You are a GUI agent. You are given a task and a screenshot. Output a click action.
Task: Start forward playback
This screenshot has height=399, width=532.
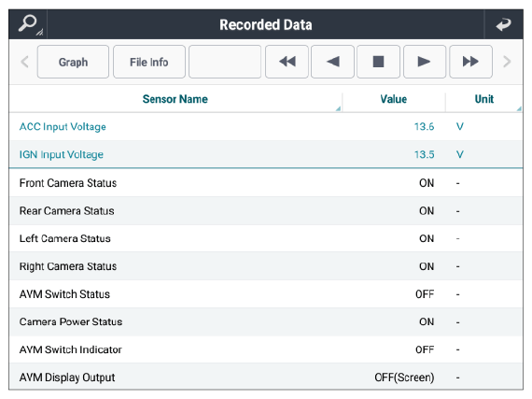(425, 62)
